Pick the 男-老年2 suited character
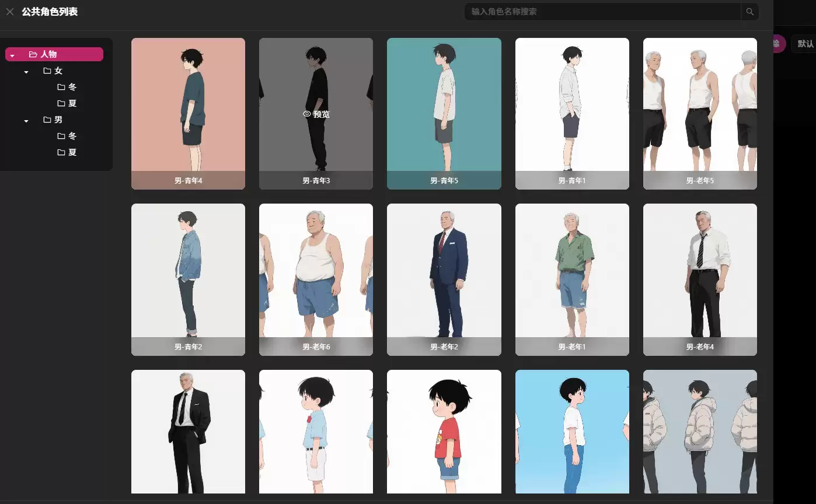Image resolution: width=816 pixels, height=504 pixels. point(444,279)
